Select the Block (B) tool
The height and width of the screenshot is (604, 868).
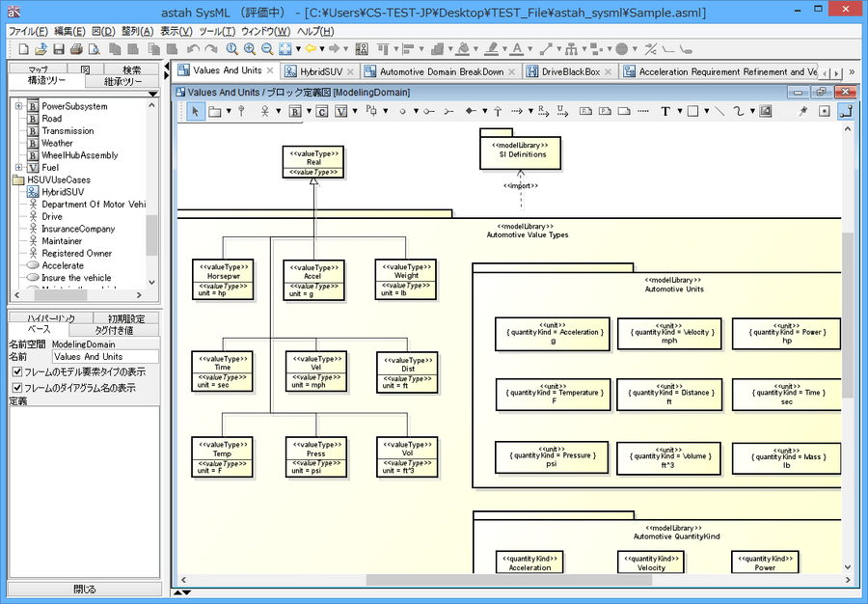coord(295,111)
